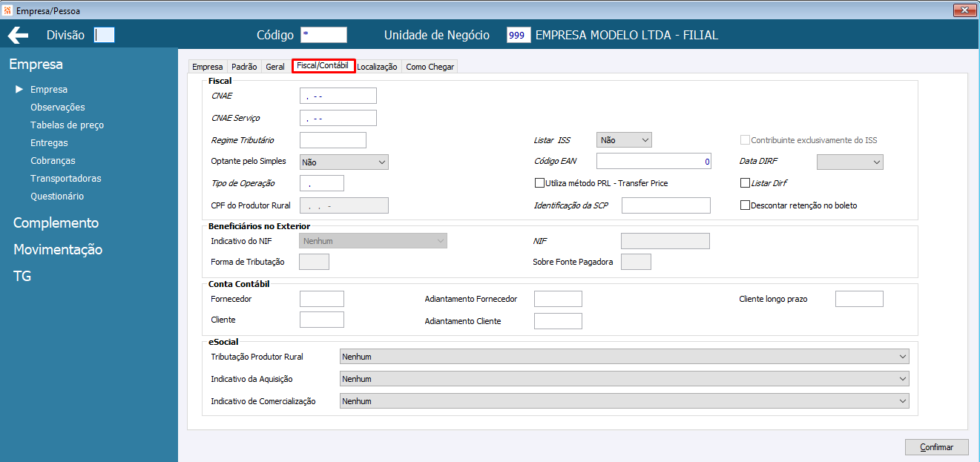Click the Forma de Tributação field

coord(314,262)
